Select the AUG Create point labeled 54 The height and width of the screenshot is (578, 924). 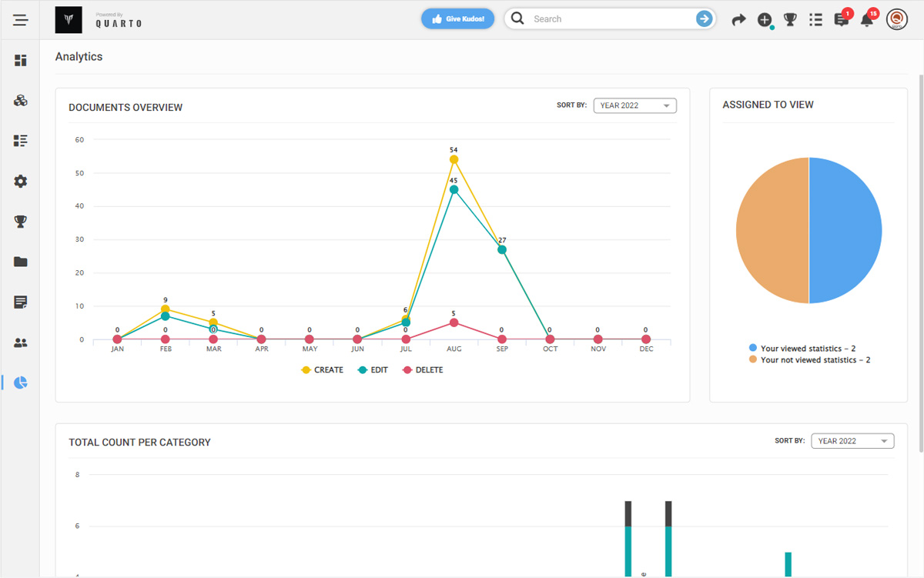click(454, 159)
